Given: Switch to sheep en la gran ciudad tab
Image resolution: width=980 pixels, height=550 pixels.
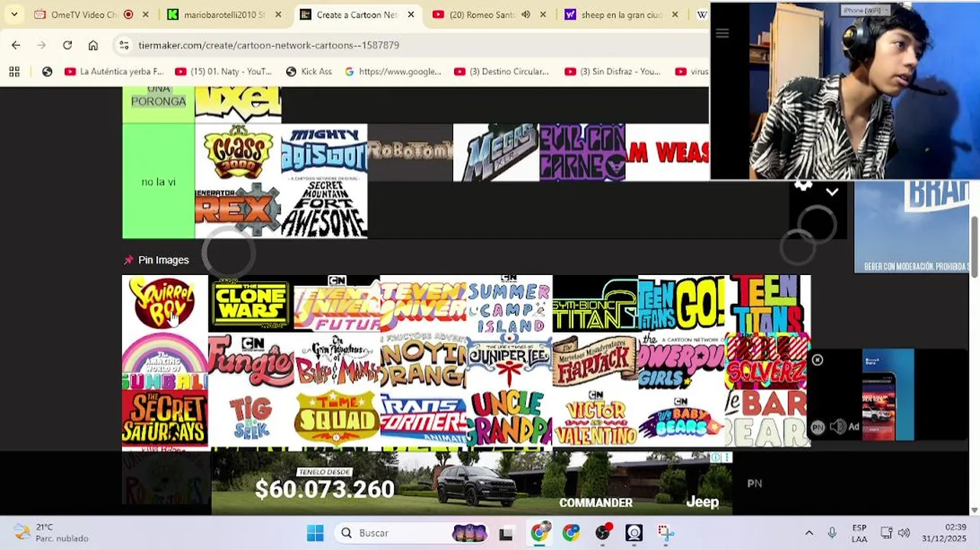Looking at the screenshot, I should click(x=621, y=15).
